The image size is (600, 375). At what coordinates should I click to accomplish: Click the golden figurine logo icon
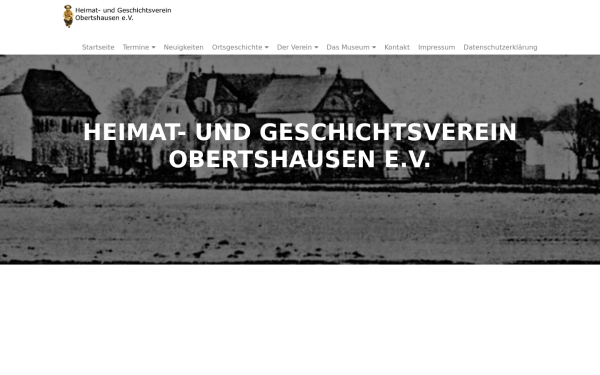[68, 16]
